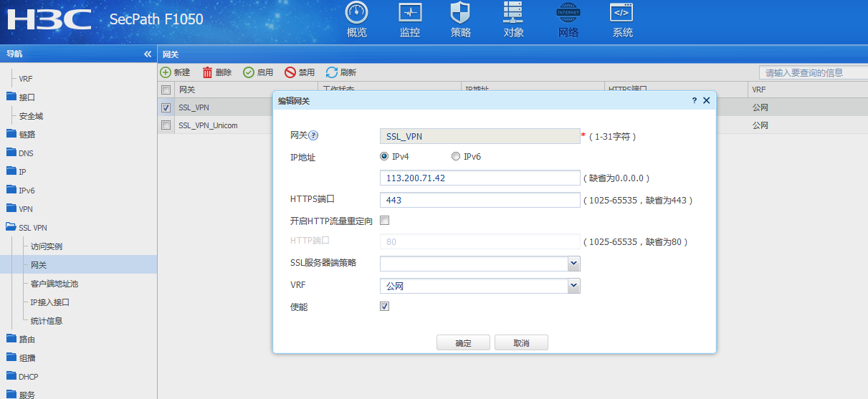
Task: Select 安全域 in navigation tree
Action: click(31, 116)
